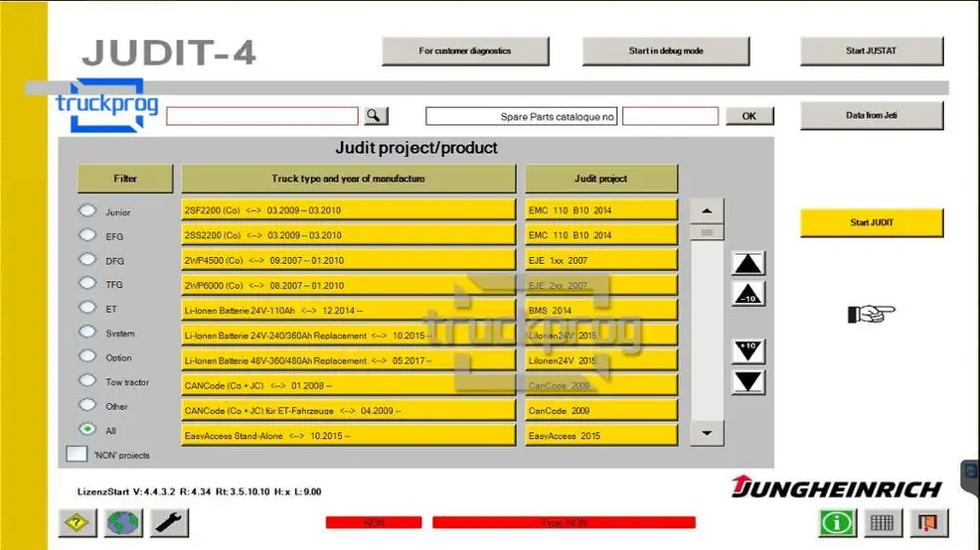Focus the Spare Parts catalogue number field
The image size is (980, 550).
point(670,117)
